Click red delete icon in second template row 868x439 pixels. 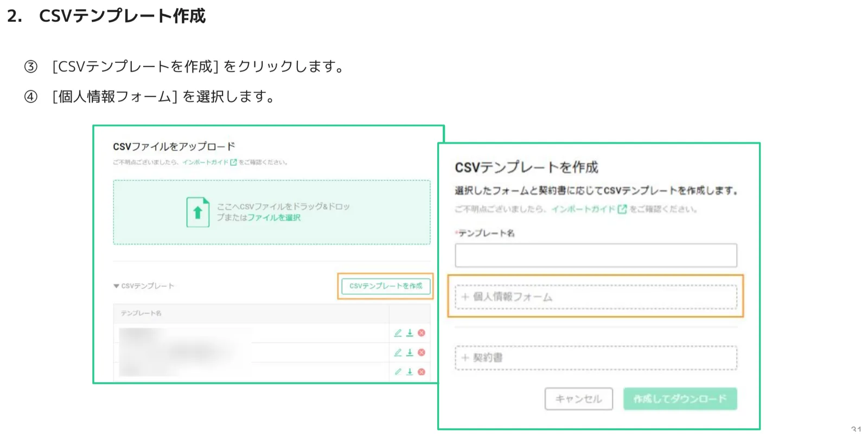click(x=422, y=352)
